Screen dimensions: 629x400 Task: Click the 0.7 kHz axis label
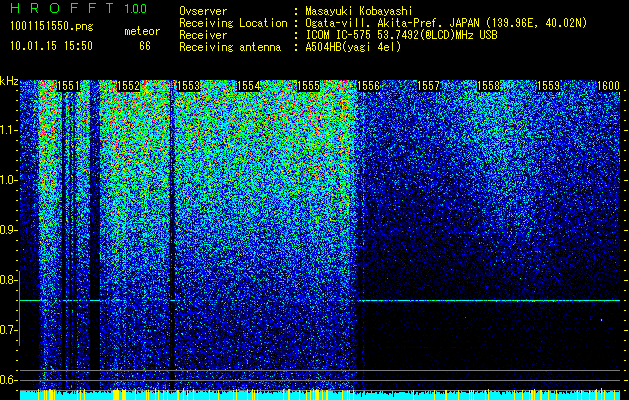coord(9,330)
